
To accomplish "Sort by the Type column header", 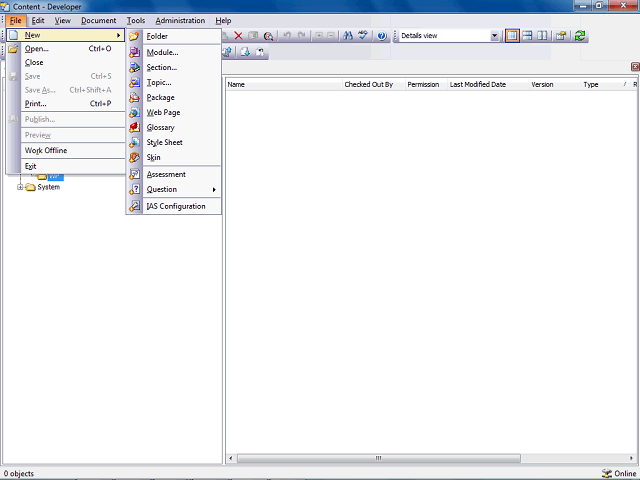I will coord(606,84).
